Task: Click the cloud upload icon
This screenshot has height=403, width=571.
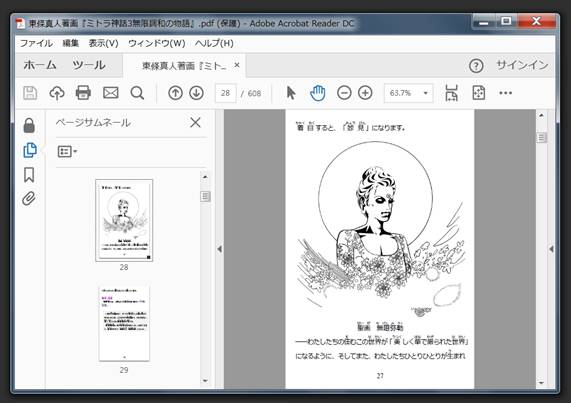Action: click(57, 93)
